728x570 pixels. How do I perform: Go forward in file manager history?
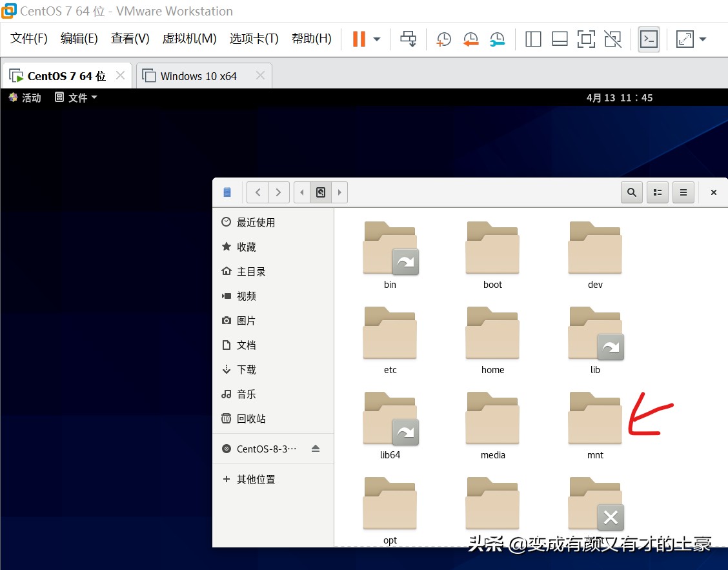pos(279,192)
